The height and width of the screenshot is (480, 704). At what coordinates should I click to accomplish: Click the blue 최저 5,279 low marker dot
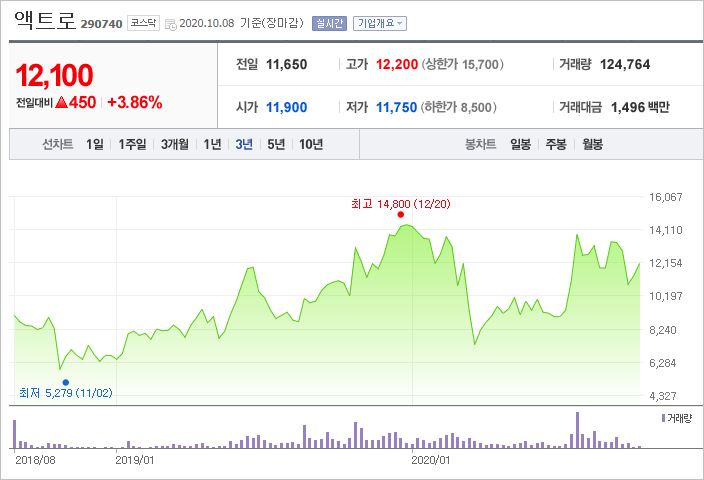[66, 383]
